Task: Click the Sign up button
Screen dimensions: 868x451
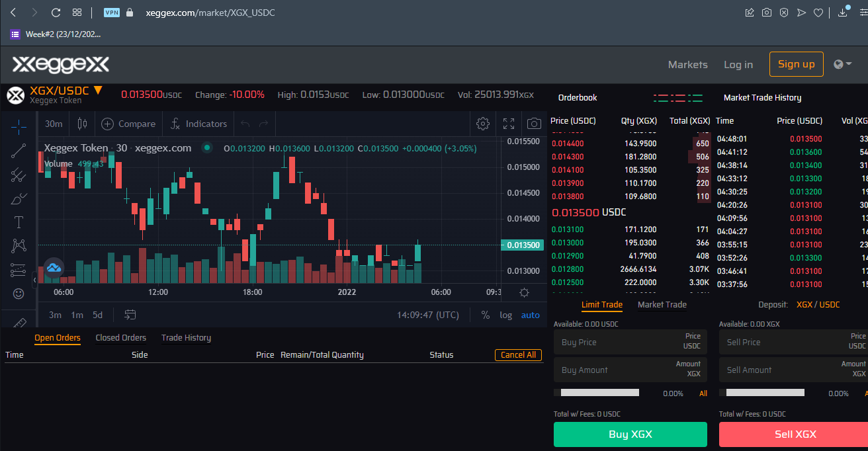Action: click(x=797, y=64)
